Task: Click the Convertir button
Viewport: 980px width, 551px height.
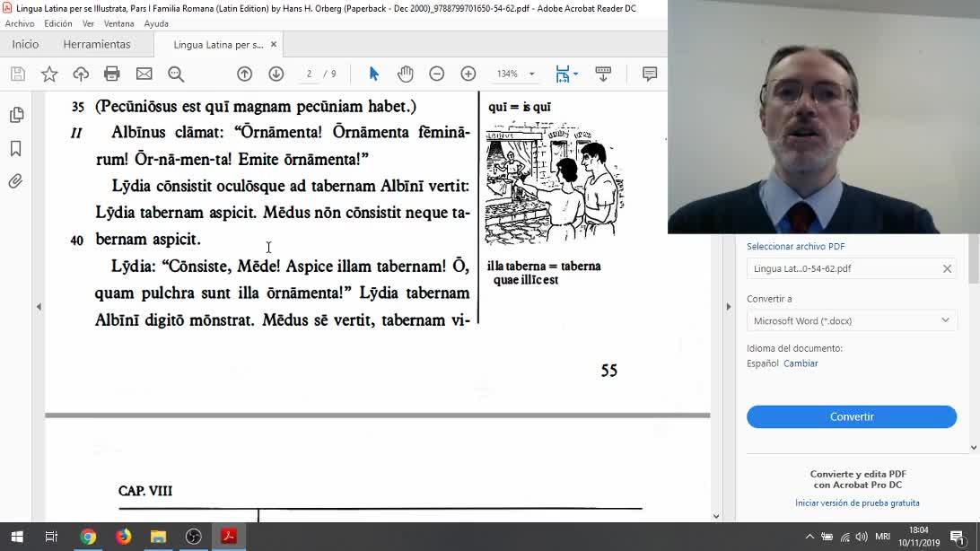Action: pyautogui.click(x=852, y=416)
